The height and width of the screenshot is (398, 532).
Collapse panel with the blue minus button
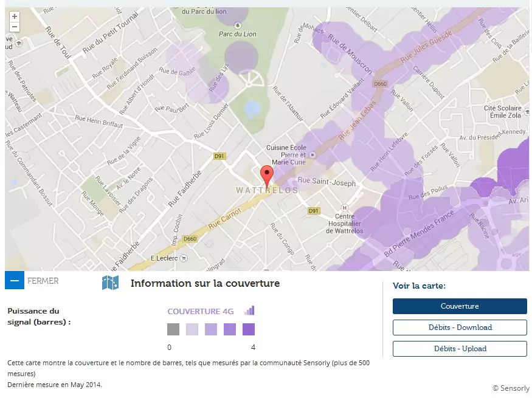tap(14, 281)
